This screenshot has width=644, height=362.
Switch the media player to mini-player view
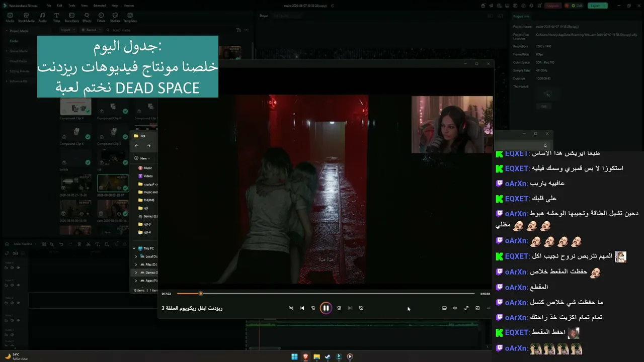point(477,308)
